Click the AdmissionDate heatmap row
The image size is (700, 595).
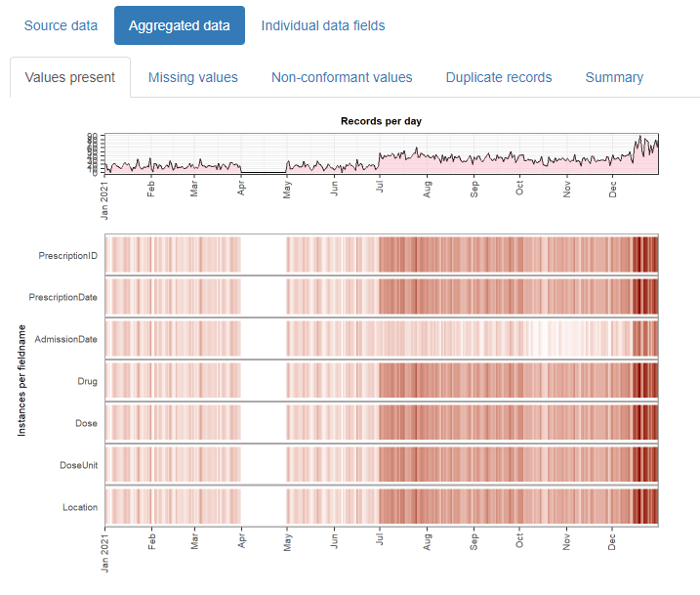tap(382, 339)
